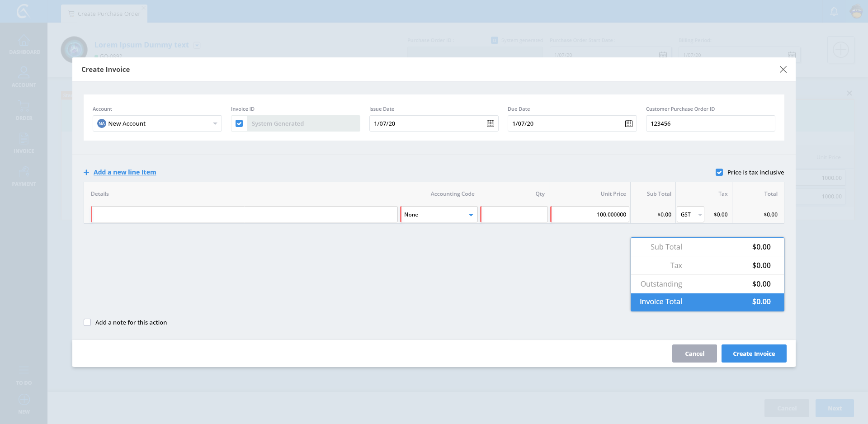Viewport: 868px width, 424px height.
Task: Open Payment in the sidebar
Action: [24, 176]
